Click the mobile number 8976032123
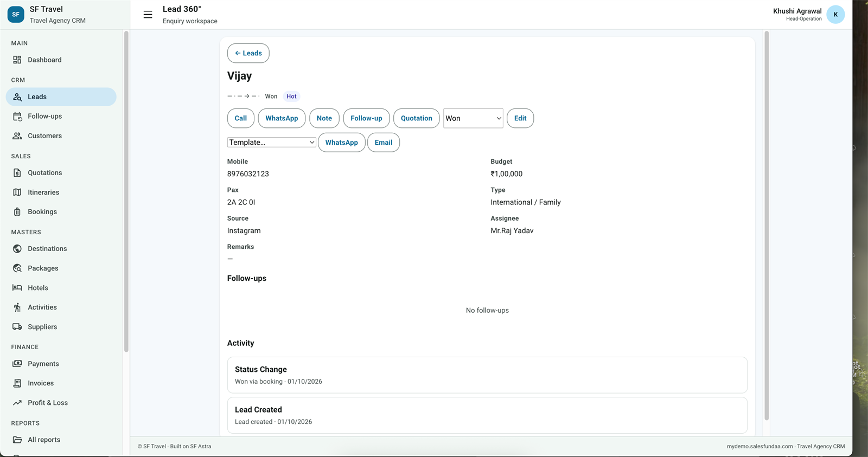This screenshot has height=457, width=868. [248, 174]
